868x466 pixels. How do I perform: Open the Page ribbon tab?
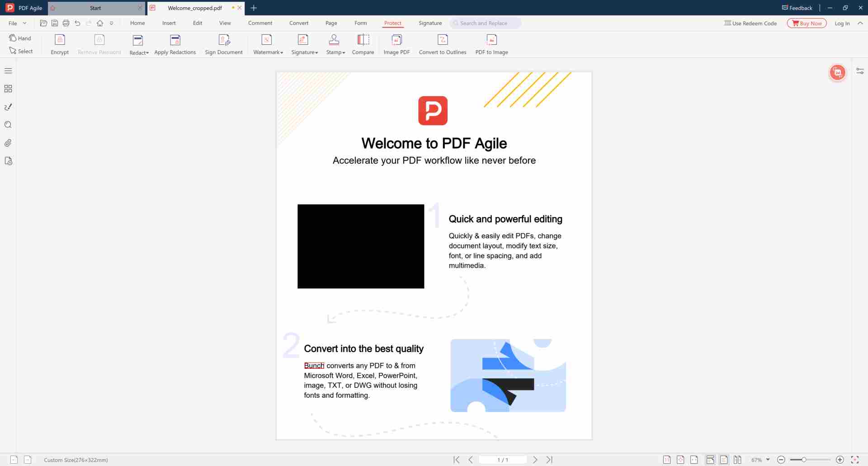pos(331,23)
